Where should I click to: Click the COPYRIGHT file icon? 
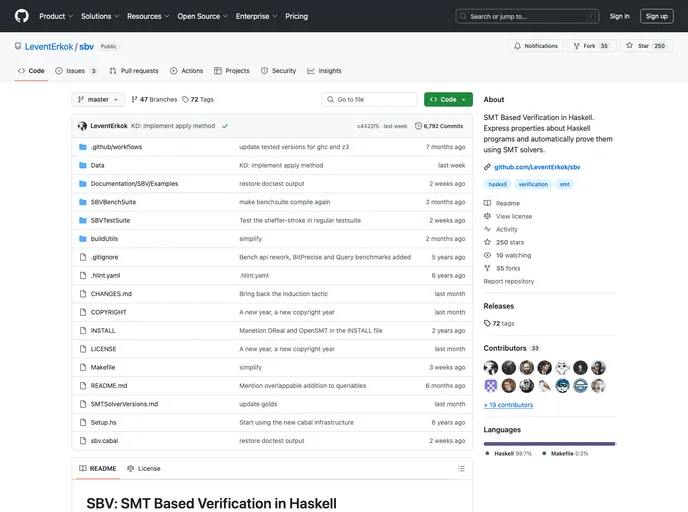tap(82, 312)
